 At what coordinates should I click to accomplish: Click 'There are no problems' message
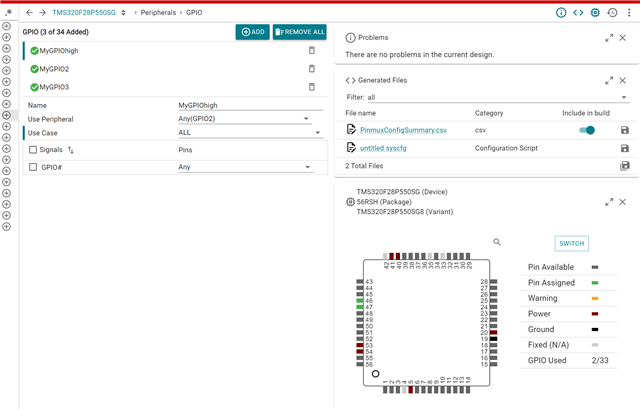pyautogui.click(x=420, y=54)
